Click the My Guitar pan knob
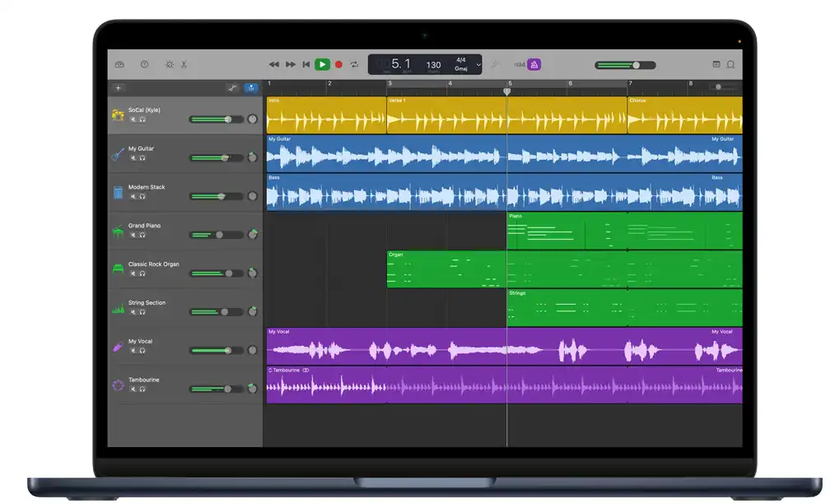This screenshot has width=835, height=504. pyautogui.click(x=253, y=157)
